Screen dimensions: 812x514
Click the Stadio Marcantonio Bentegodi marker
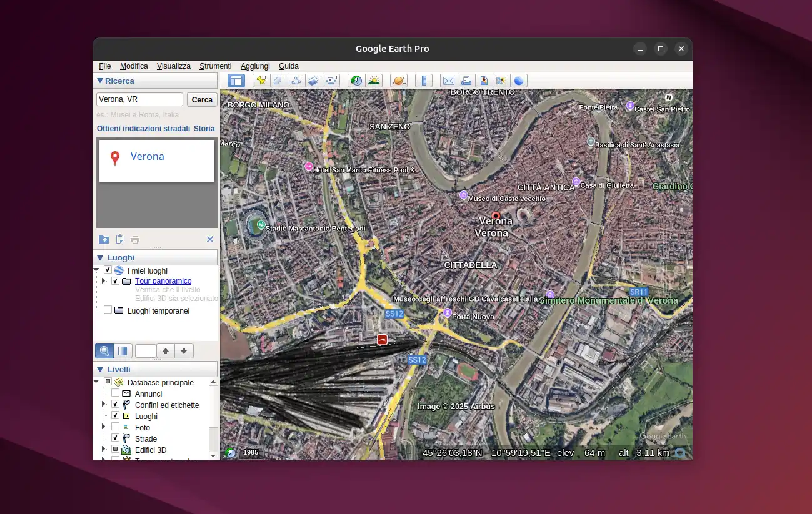coord(261,225)
